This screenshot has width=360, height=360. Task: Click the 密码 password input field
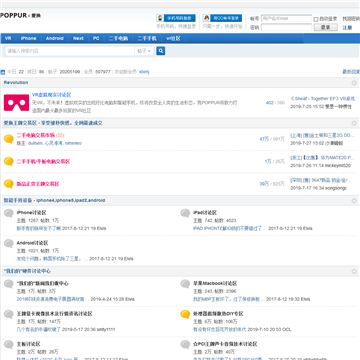(286, 27)
